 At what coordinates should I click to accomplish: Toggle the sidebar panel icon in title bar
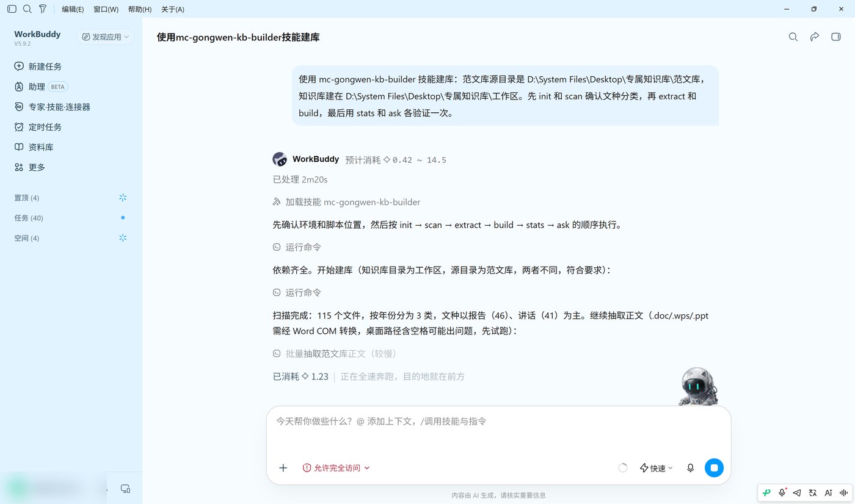[x=12, y=9]
